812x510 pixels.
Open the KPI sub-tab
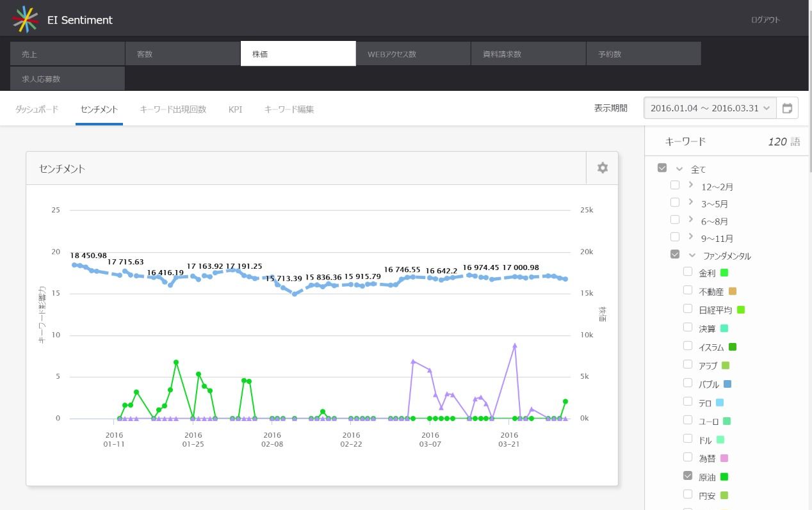coord(235,109)
